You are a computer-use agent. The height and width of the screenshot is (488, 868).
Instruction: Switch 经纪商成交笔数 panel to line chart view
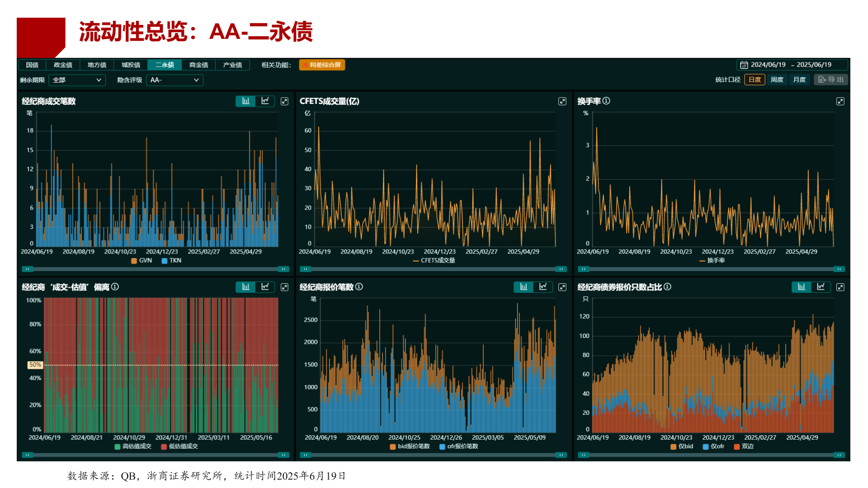265,101
